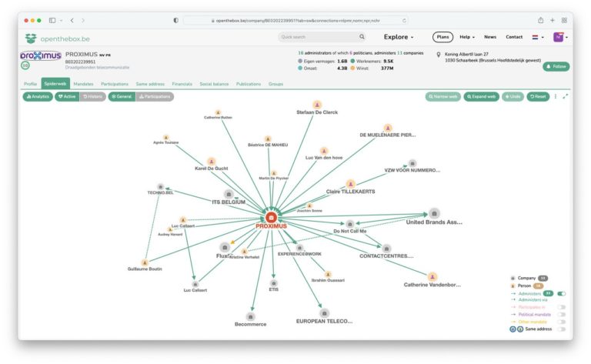591x364 pixels.
Task: Click the Narrow web button
Action: [x=443, y=96]
